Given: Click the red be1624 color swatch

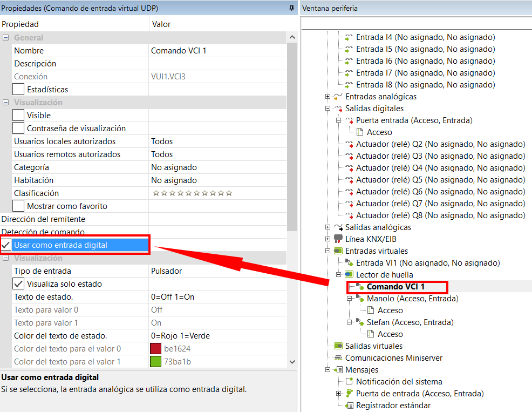Looking at the screenshot, I should 156,349.
